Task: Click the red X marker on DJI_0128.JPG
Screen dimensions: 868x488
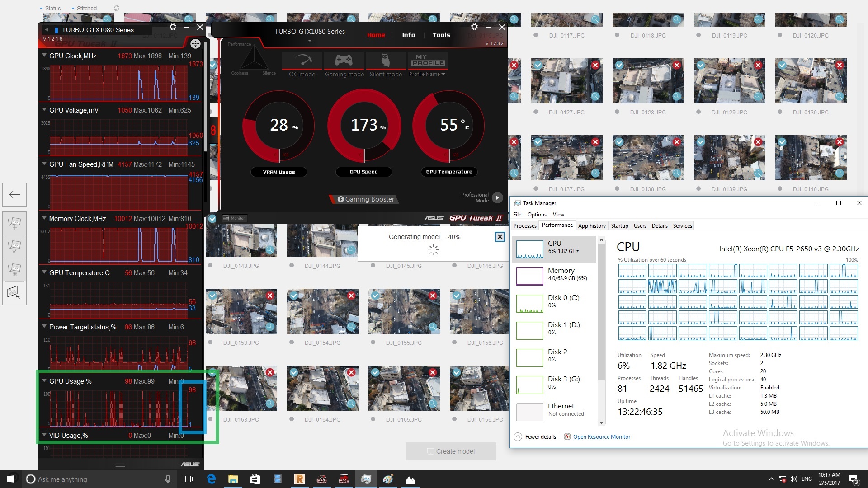Action: pyautogui.click(x=677, y=65)
